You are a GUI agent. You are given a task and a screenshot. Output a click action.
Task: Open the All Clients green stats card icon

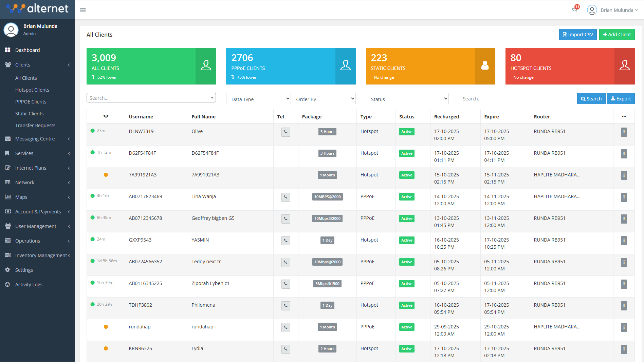click(206, 65)
